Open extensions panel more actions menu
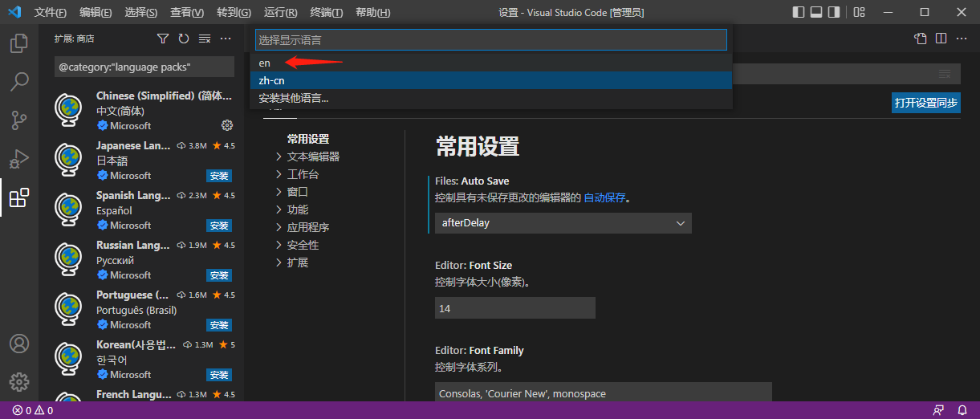980x419 pixels. click(226, 39)
